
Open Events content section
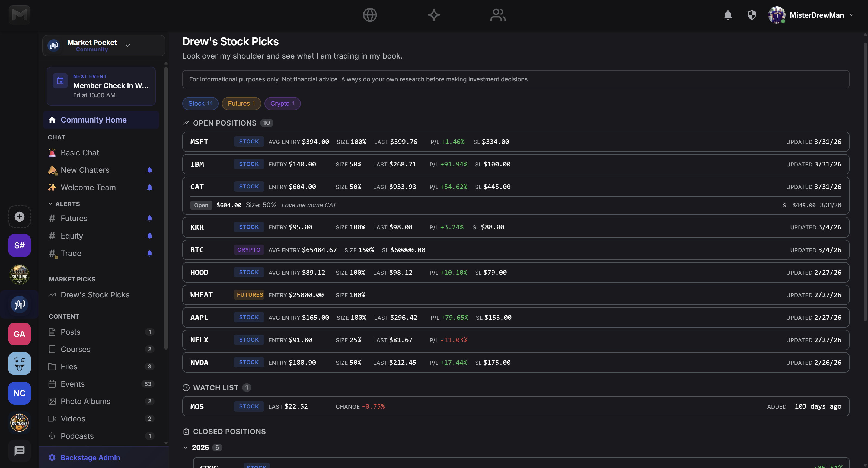[101, 384]
